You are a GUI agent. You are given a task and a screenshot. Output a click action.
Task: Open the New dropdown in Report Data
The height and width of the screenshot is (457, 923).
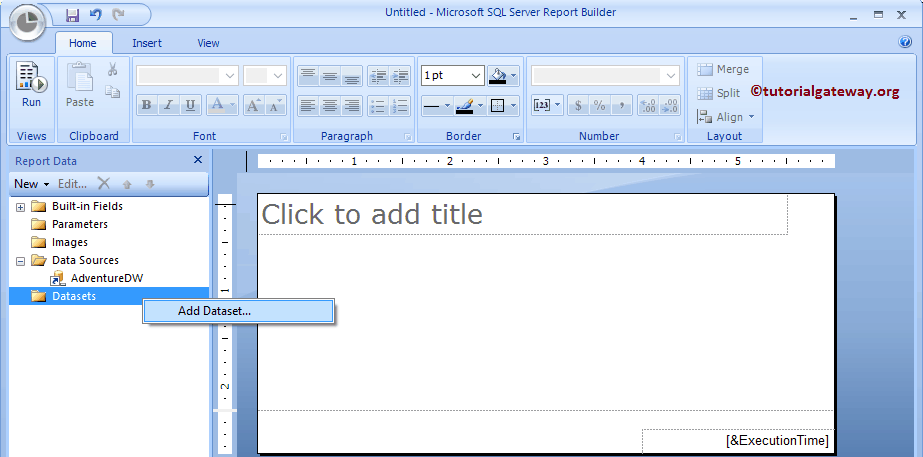tap(32, 184)
